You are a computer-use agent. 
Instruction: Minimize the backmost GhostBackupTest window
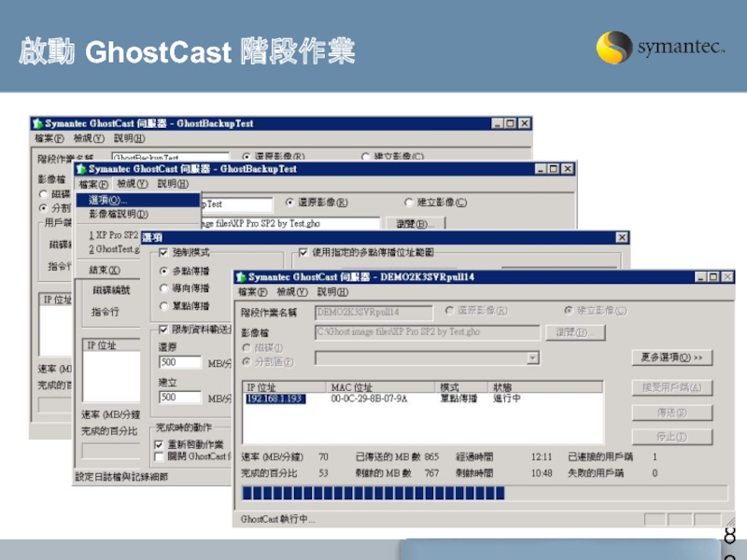[x=498, y=124]
